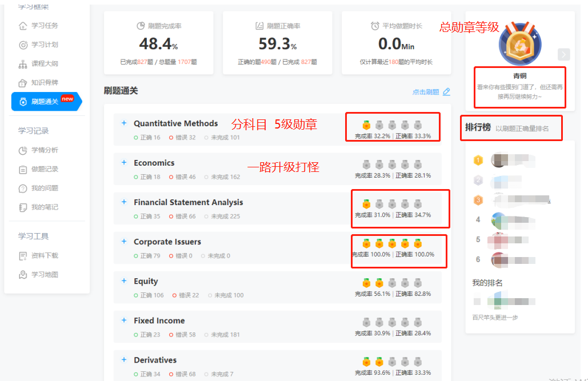
Task: Click the Corporate Issuers title
Action: pos(167,242)
